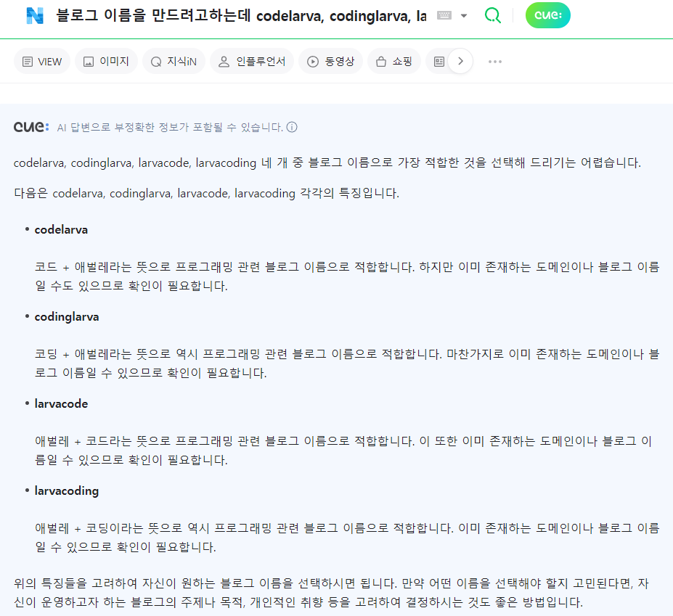Switch to the 이미지 tab
This screenshot has width=673, height=616.
(106, 62)
